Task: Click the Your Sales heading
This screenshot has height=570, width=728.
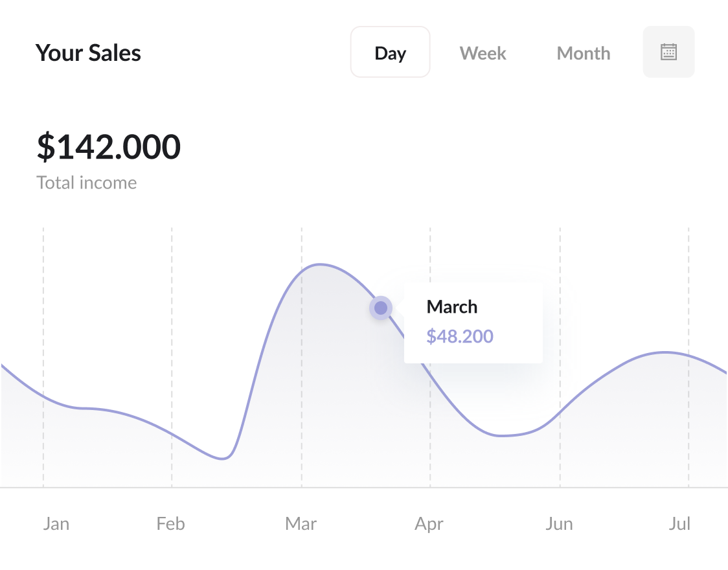Action: point(88,53)
